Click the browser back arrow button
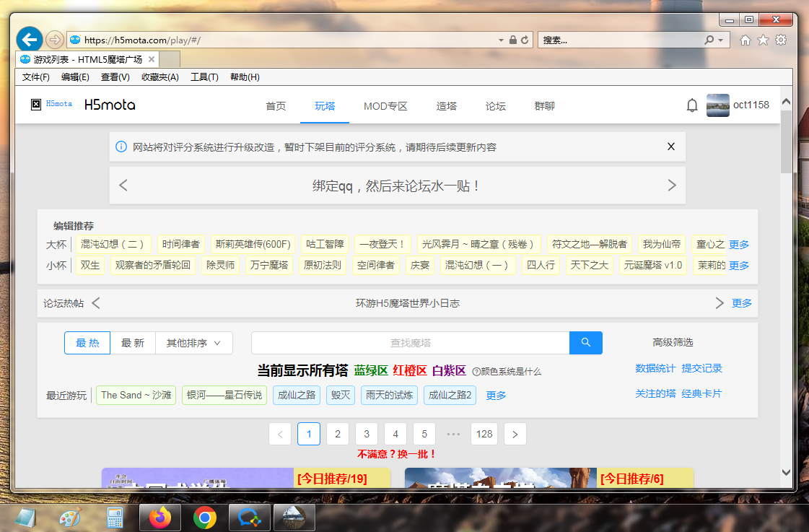The width and height of the screenshot is (809, 532). pyautogui.click(x=29, y=40)
